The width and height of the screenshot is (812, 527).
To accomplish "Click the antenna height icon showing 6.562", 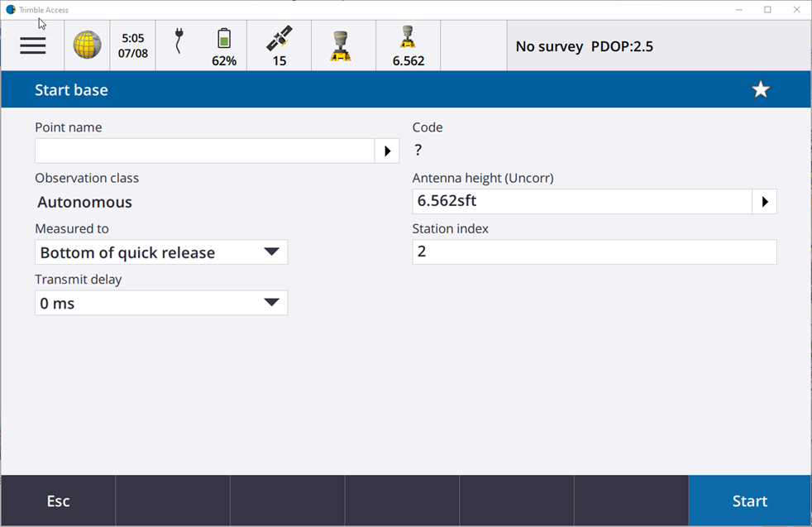I will tap(408, 46).
